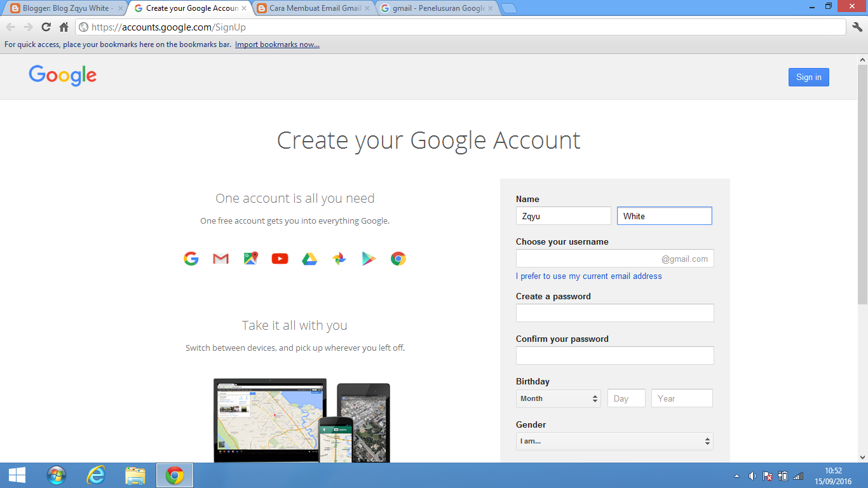Viewport: 868px width, 488px height.
Task: Click the Google Play icon
Action: (369, 259)
